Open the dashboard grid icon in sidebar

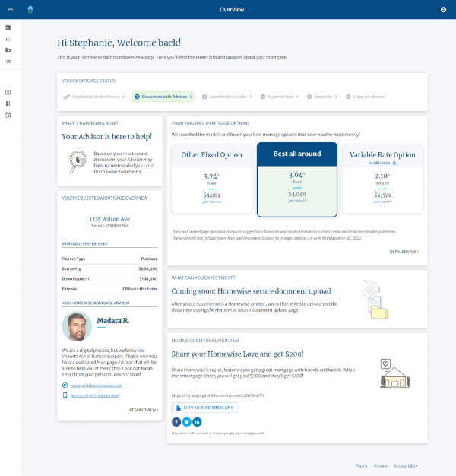coord(8,27)
